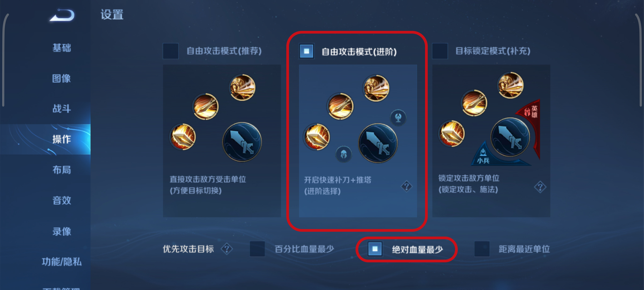Open help icon in 自由攻击模式(进阶) card

[407, 186]
